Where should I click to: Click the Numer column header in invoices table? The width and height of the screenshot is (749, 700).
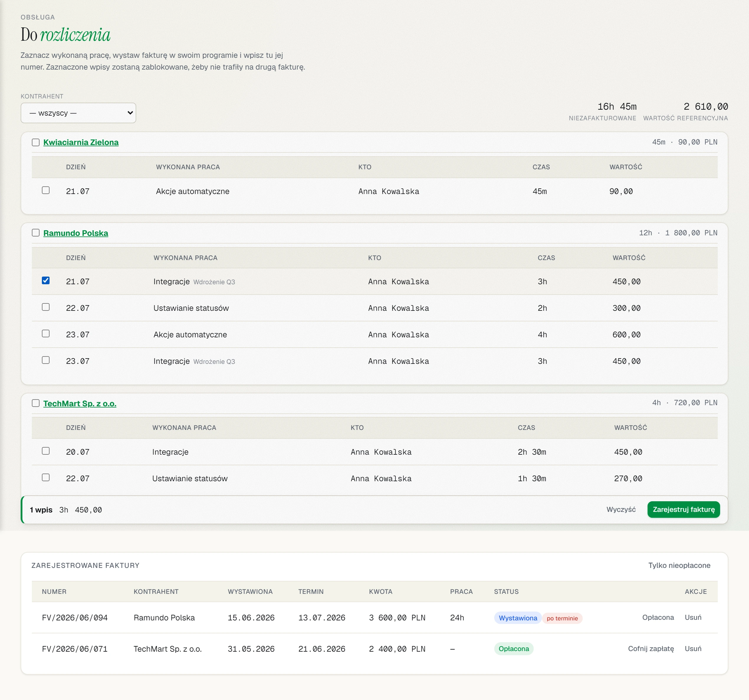click(x=54, y=591)
